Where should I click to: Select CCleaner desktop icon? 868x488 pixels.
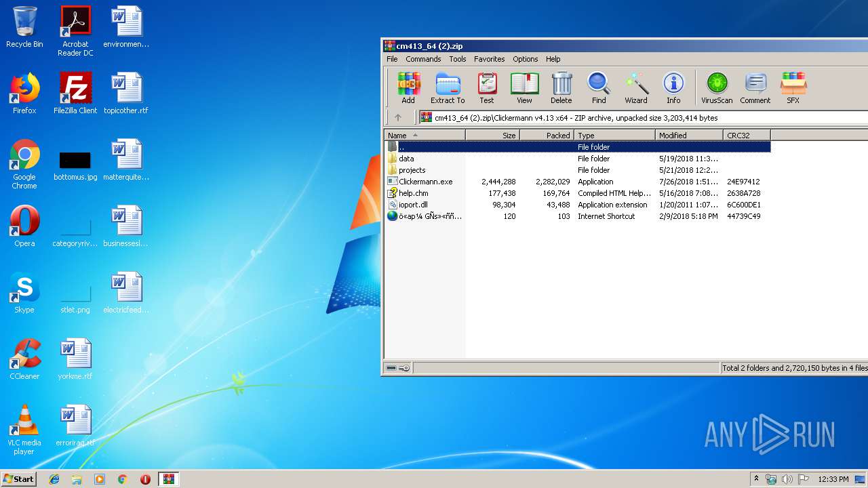pos(24,359)
